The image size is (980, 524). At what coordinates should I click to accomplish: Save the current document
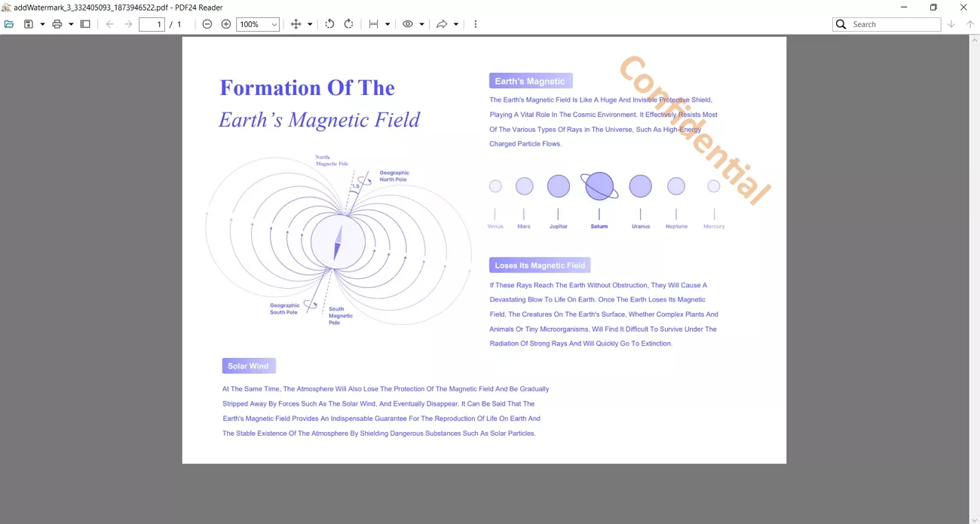[x=29, y=23]
